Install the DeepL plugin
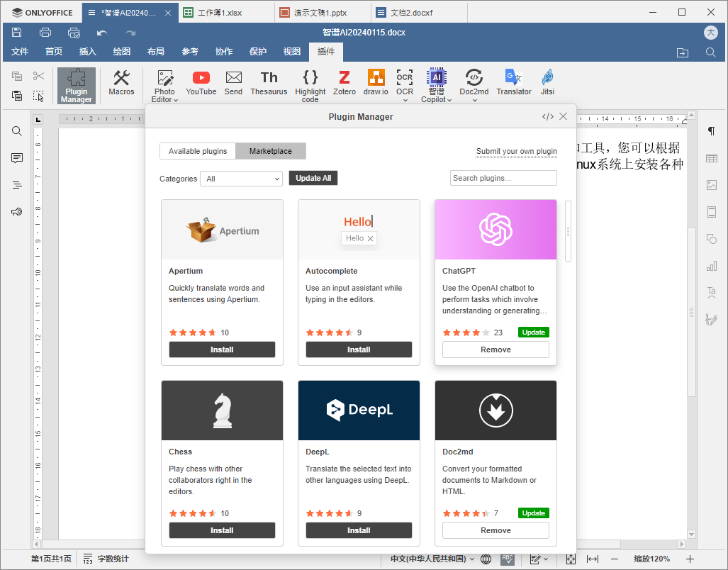728x570 pixels. pos(359,530)
